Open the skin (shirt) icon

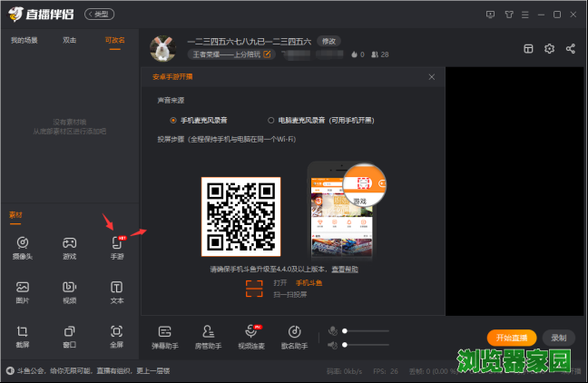pos(509,15)
